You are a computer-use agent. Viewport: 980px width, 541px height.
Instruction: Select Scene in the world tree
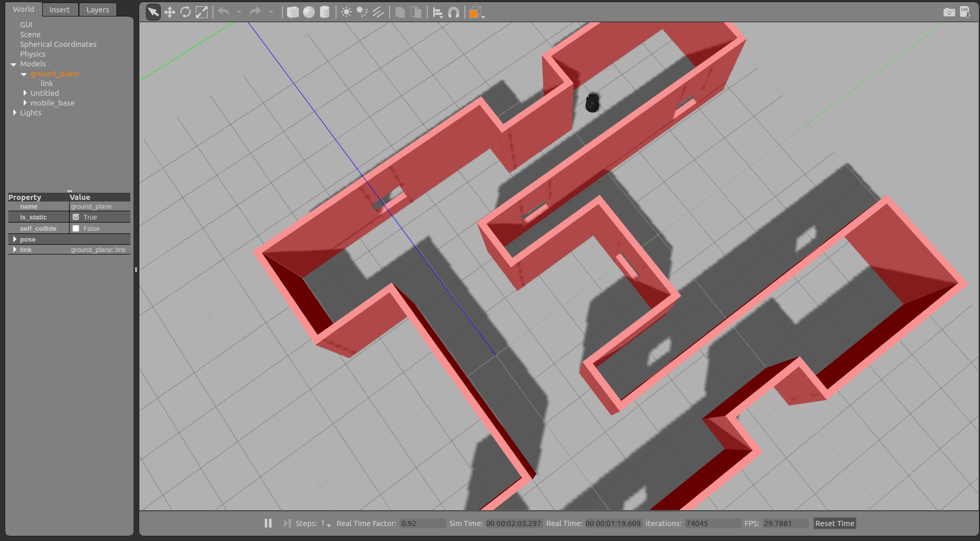coord(30,35)
